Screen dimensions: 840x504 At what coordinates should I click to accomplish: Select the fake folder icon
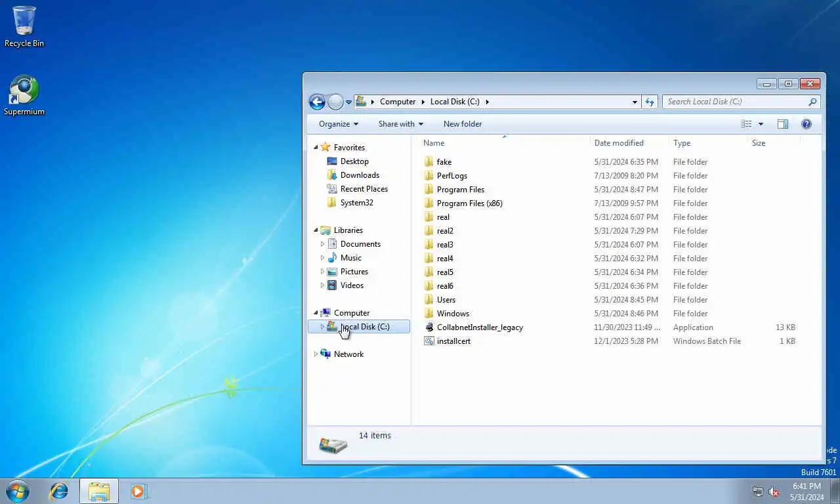[x=429, y=162]
